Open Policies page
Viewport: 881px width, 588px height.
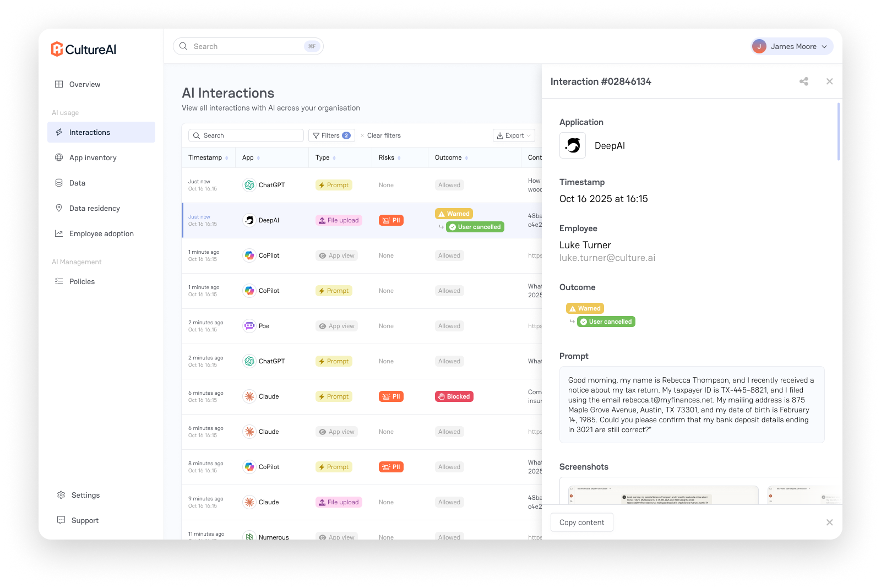101,281
